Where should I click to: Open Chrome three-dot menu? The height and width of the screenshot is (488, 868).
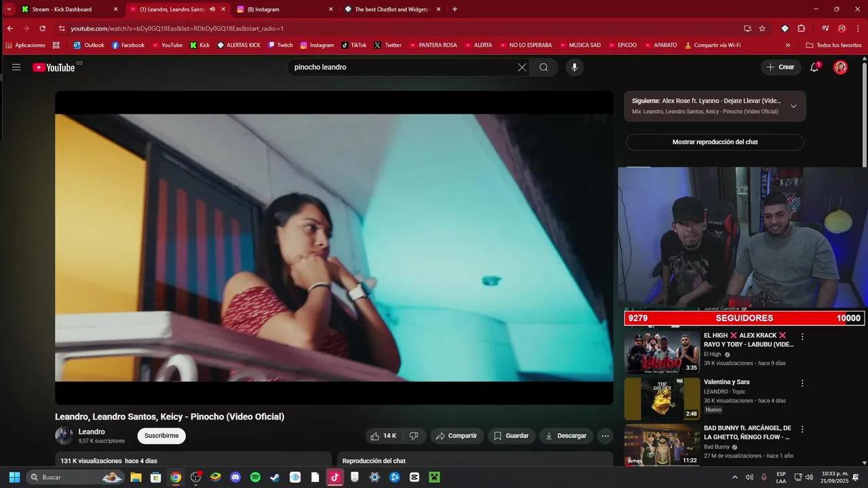857,28
